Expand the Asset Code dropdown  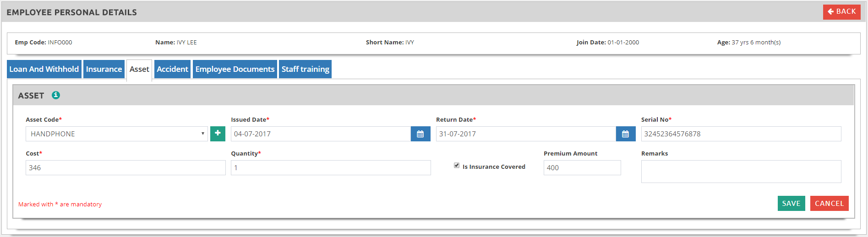click(x=116, y=134)
